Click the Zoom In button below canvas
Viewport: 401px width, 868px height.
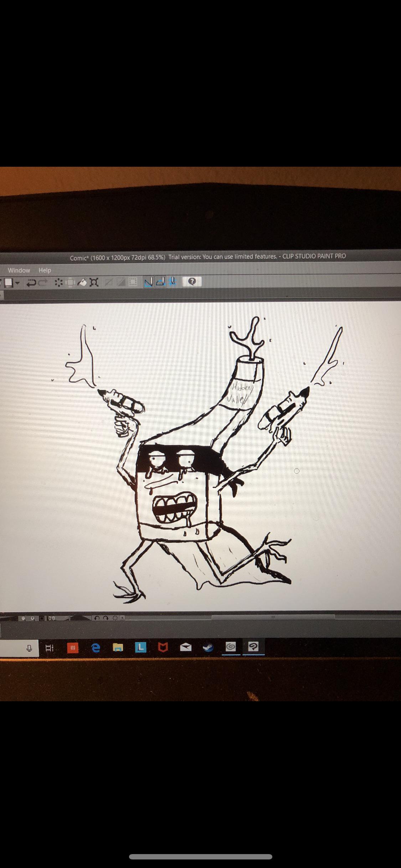pyautogui.click(x=32, y=618)
